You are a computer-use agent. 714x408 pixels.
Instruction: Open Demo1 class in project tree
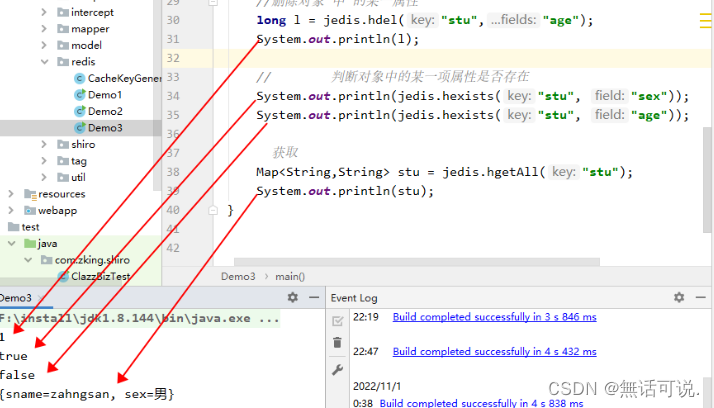click(105, 95)
